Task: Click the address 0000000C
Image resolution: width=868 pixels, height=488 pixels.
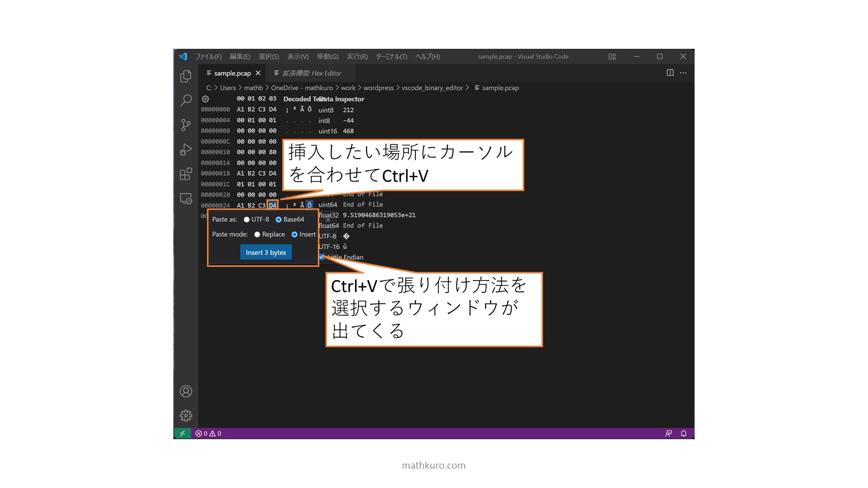Action: (x=215, y=141)
